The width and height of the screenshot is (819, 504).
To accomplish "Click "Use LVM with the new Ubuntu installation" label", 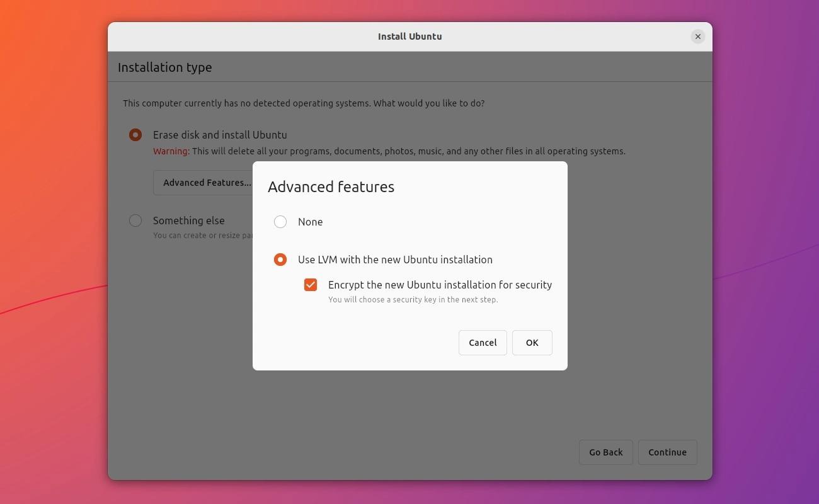I will tap(395, 260).
